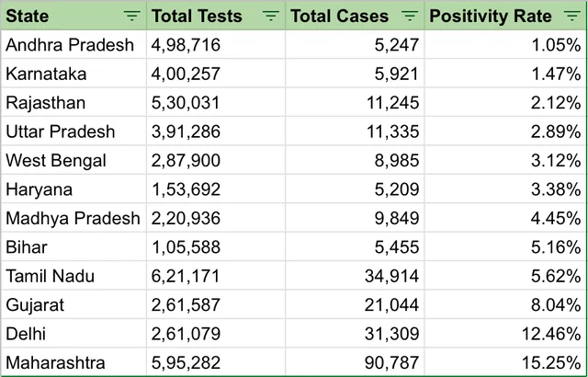The image size is (588, 377).
Task: Open the Total Tests filter icon
Action: 271,16
